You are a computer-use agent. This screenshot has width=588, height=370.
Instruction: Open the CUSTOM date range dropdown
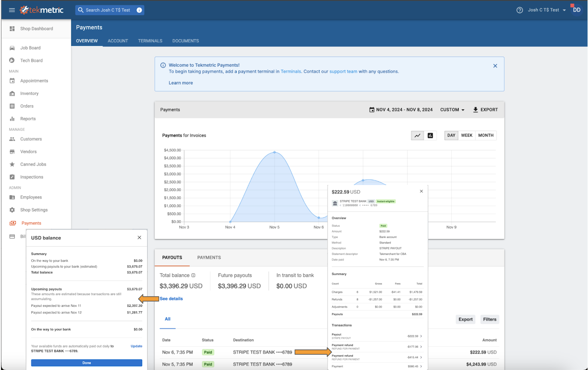click(x=452, y=110)
